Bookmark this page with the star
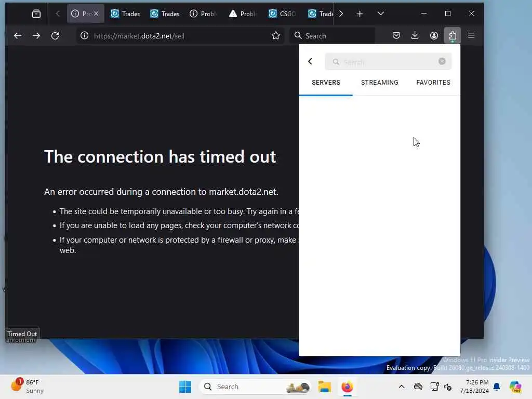Image resolution: width=532 pixels, height=399 pixels. pos(276,36)
